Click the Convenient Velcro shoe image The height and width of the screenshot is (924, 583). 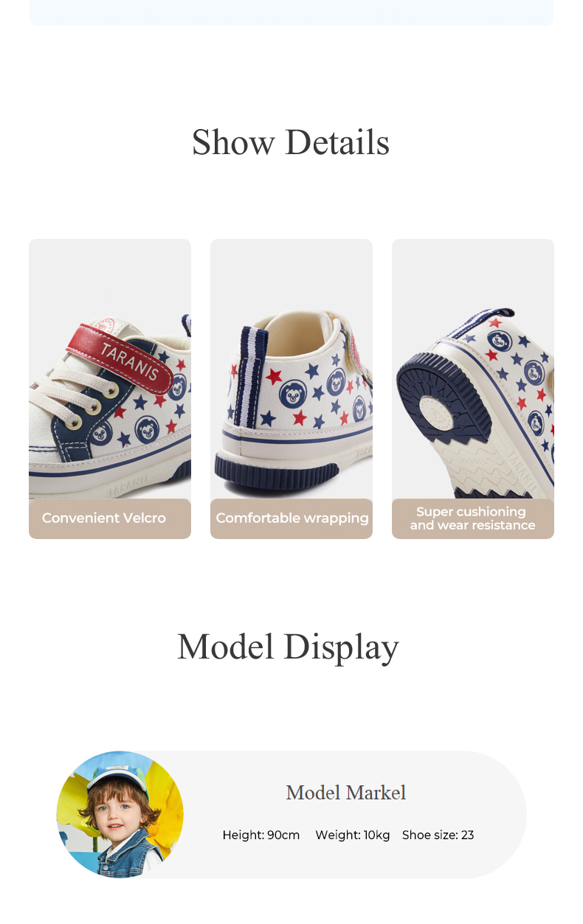(110, 369)
